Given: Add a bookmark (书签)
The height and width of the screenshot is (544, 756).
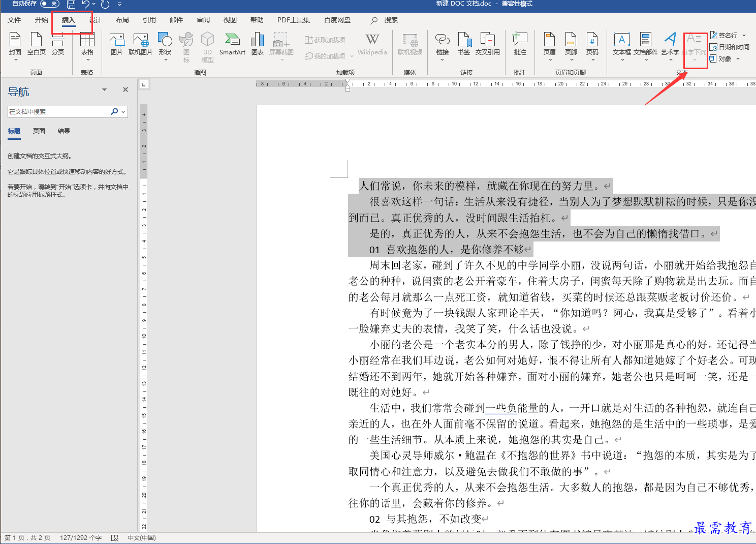Looking at the screenshot, I should coord(464,45).
